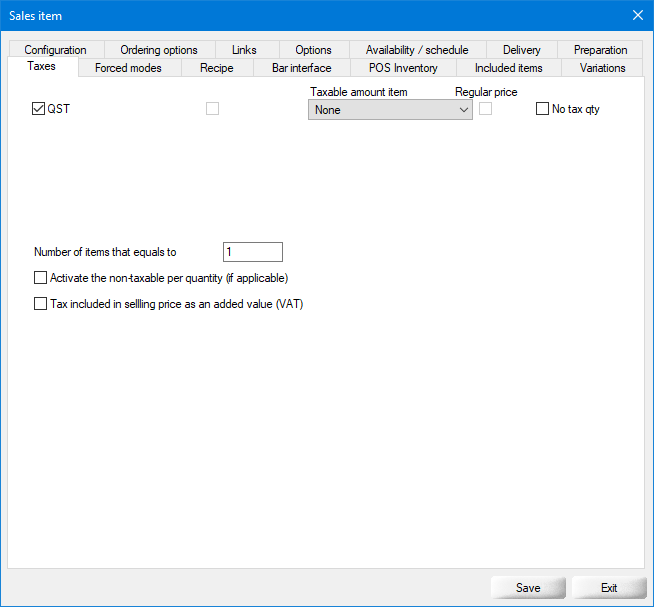Open the Preparation tab
Screen dimensions: 654x607
[x=600, y=50]
